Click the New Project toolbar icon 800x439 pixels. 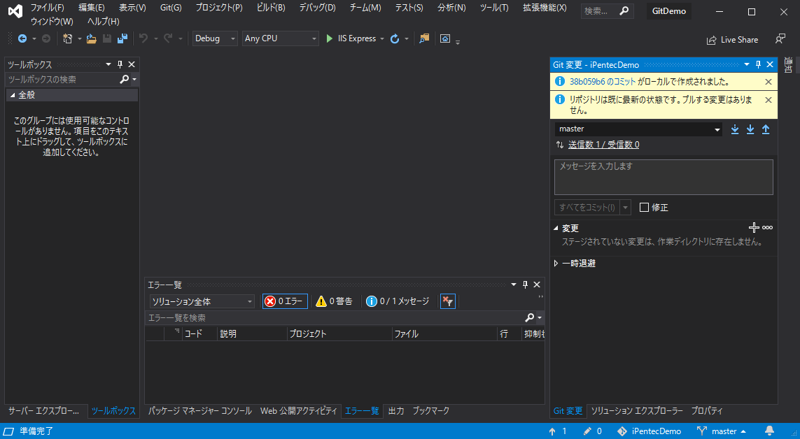67,38
